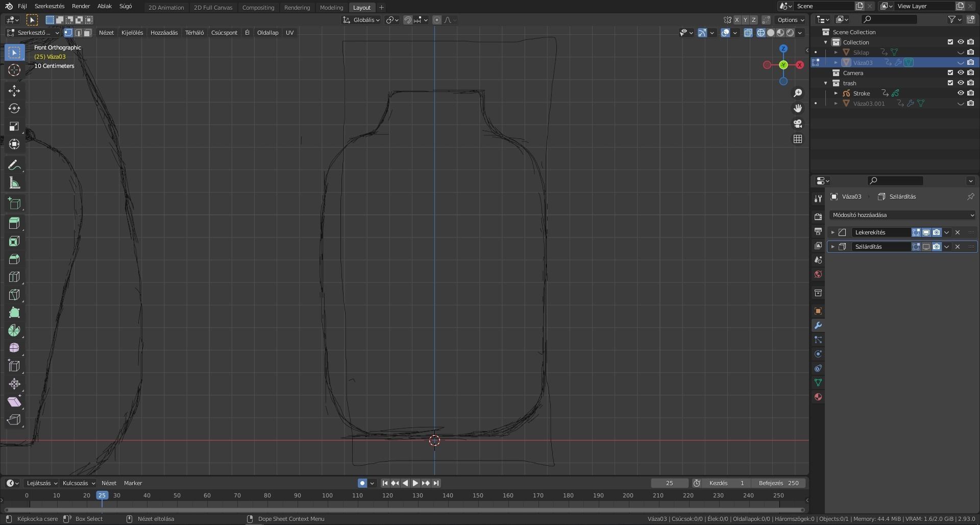Expand the Szilárdítás modifier panel
This screenshot has height=525, width=980.
coord(832,247)
